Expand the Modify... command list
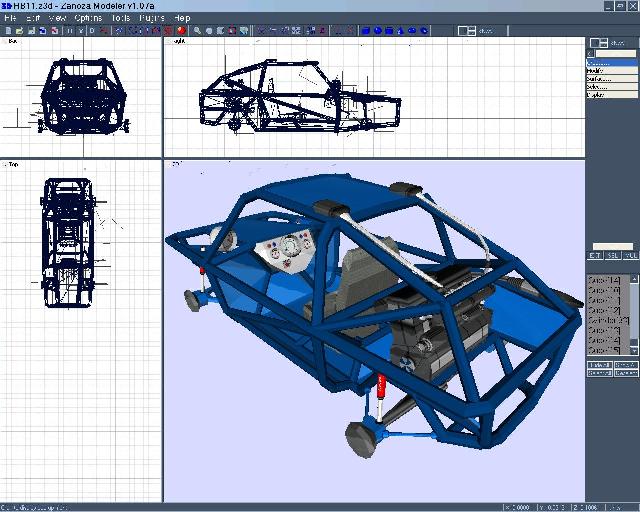640x512 pixels. (610, 70)
